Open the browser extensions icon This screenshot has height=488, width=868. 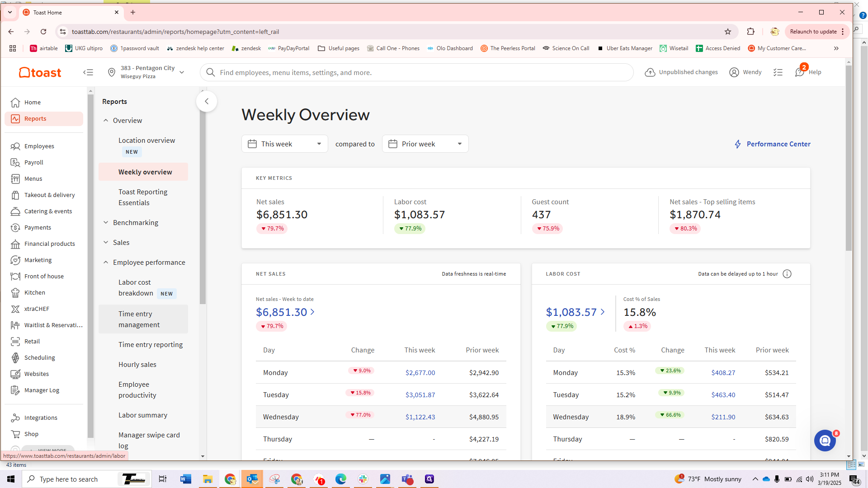click(x=751, y=32)
